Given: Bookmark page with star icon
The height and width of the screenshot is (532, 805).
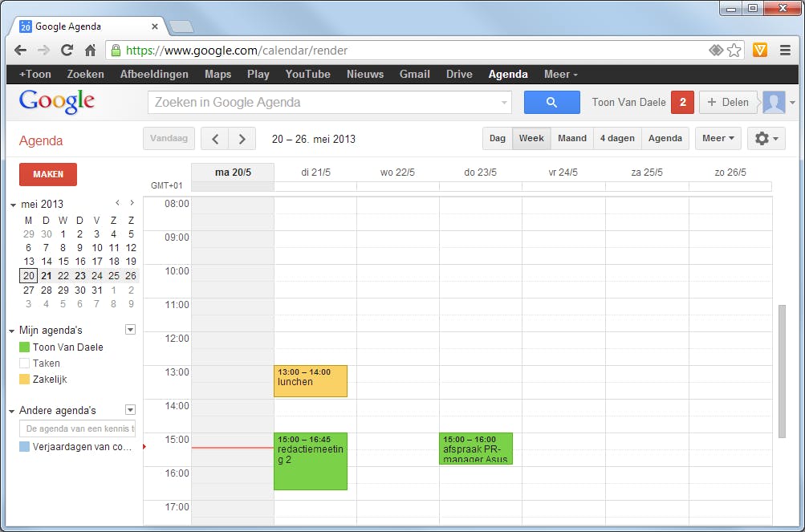Looking at the screenshot, I should (734, 51).
